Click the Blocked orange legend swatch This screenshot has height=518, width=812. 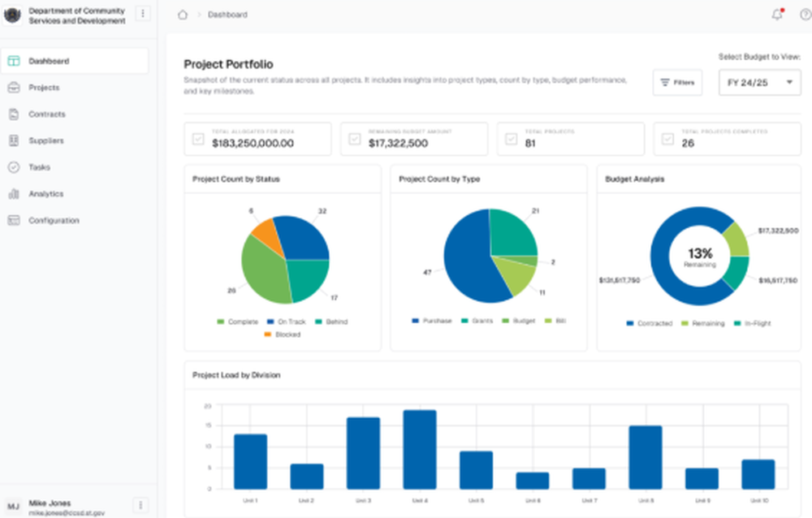(x=268, y=335)
